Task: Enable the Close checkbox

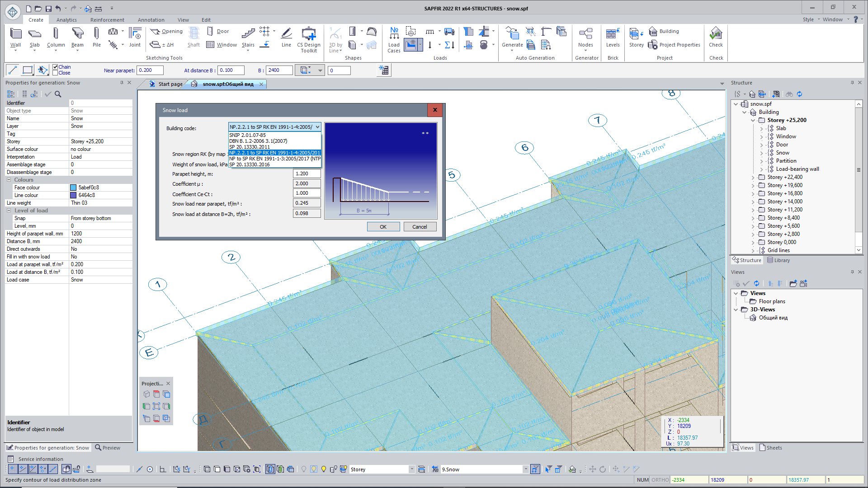Action: click(55, 73)
